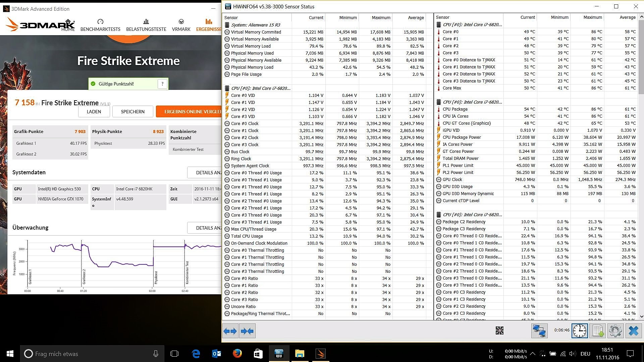This screenshot has height=362, width=644.
Task: Open Firefox from the Windows taskbar
Action: click(237, 354)
